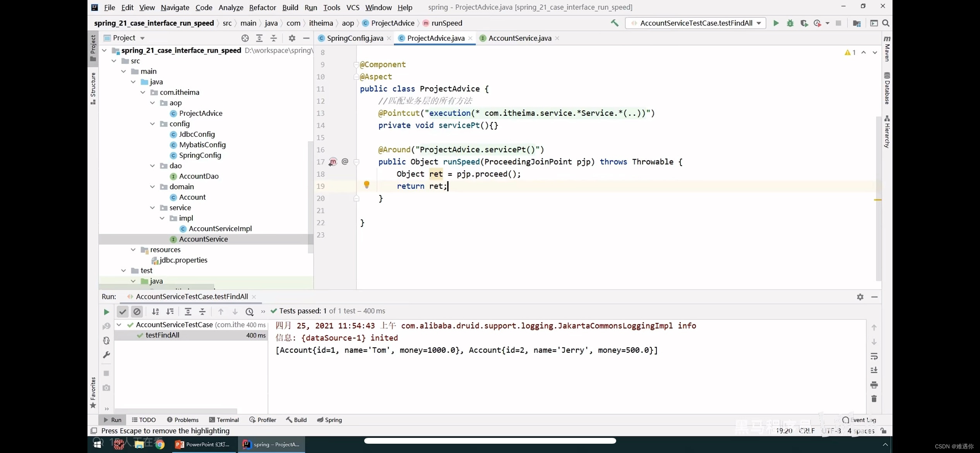Collapse all in Project panel toolbar
980x453 pixels.
[274, 38]
